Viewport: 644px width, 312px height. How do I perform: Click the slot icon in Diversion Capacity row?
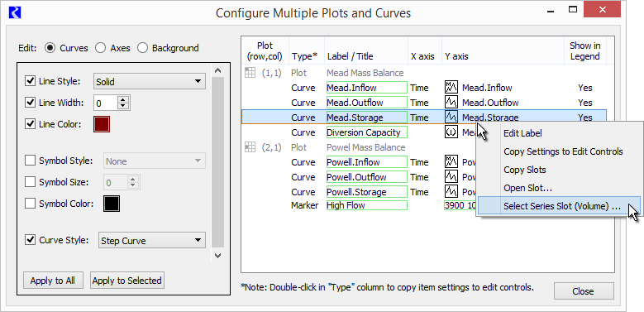click(x=451, y=132)
